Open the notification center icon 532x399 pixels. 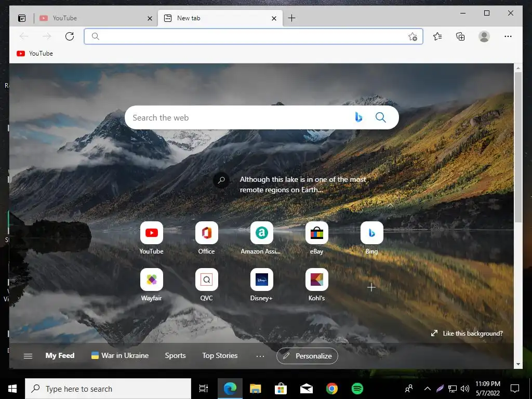click(x=515, y=389)
